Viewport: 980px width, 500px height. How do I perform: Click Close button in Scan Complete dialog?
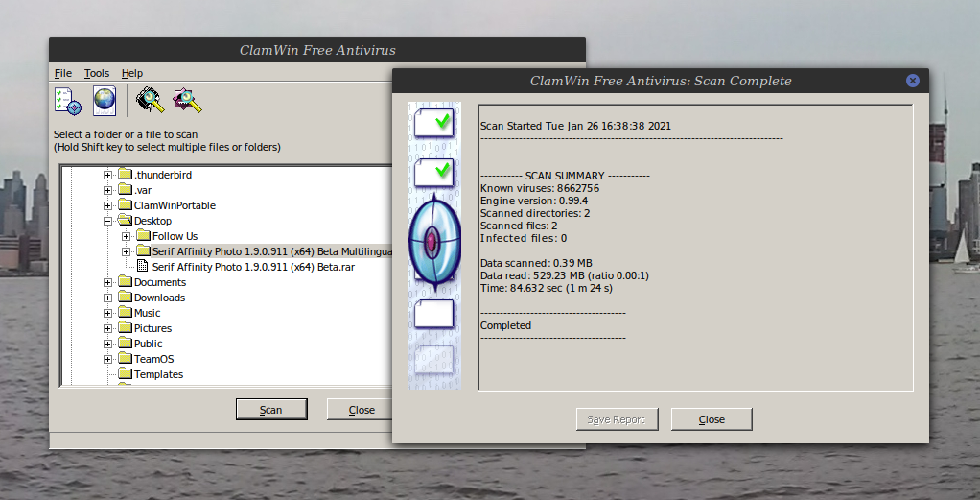click(x=712, y=419)
